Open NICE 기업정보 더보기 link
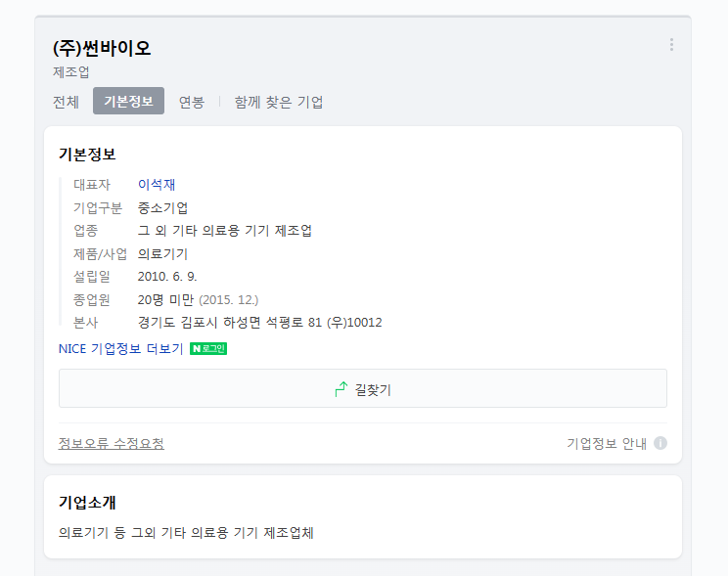This screenshot has height=576, width=728. [x=121, y=348]
